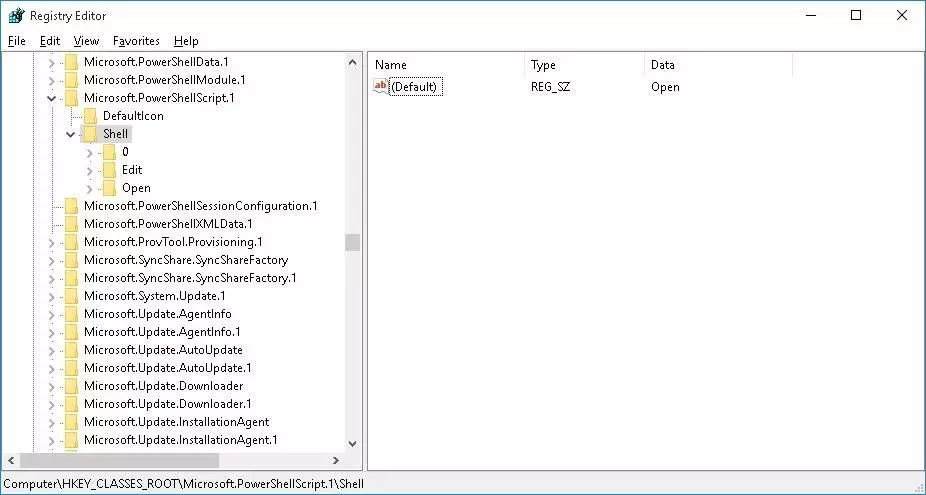Click the Microsoft.PowerShellModule.1 folder icon
This screenshot has height=495, width=926.
pyautogui.click(x=71, y=80)
